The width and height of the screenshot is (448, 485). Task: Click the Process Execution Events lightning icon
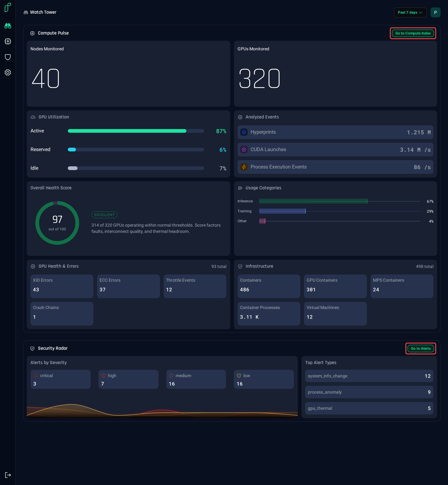[244, 167]
